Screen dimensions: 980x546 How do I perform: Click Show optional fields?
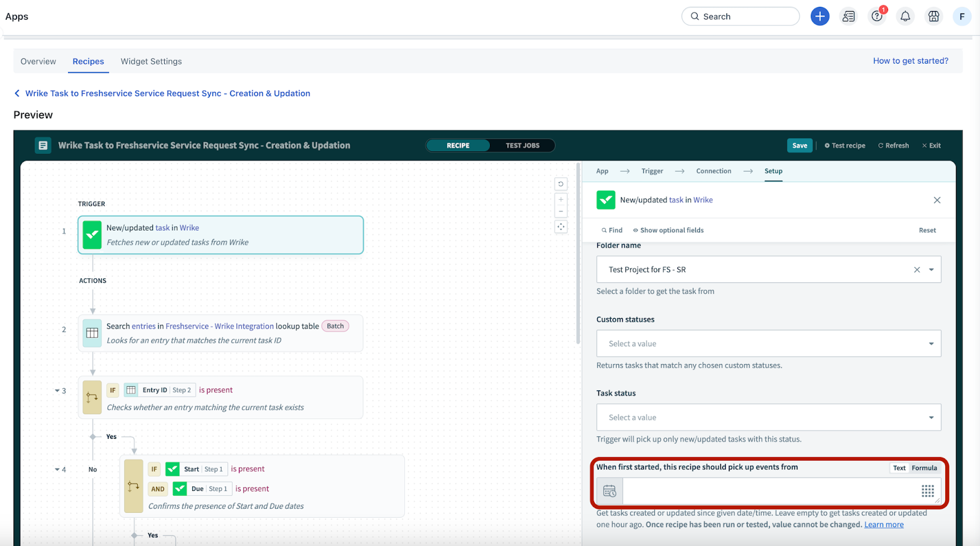(x=668, y=230)
